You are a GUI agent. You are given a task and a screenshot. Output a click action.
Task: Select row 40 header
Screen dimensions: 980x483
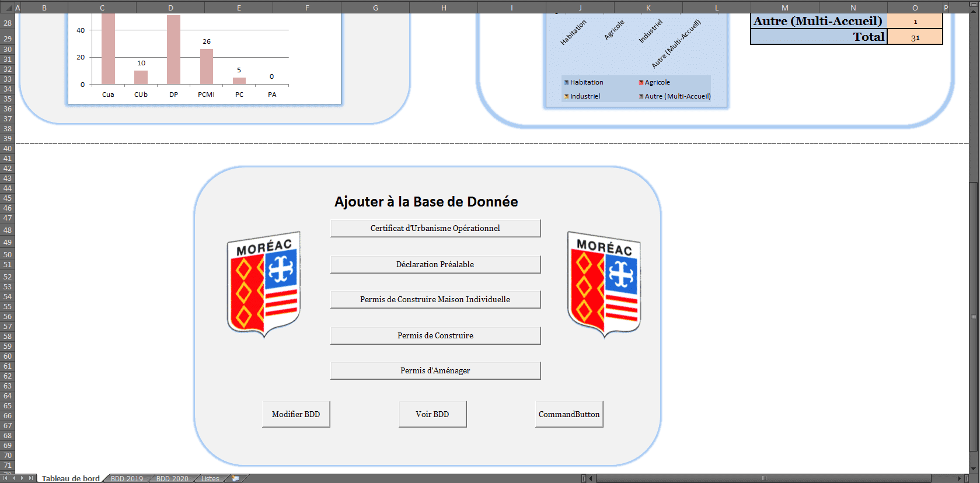[7, 149]
